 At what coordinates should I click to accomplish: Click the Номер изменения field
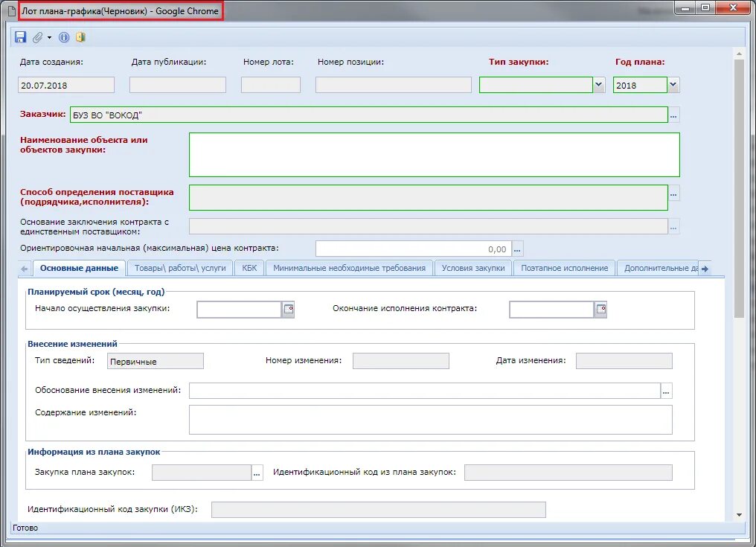400,361
